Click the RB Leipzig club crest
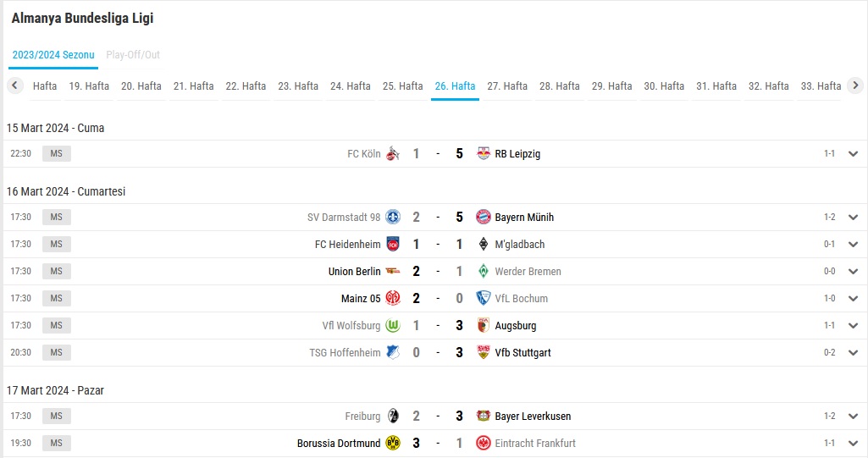The height and width of the screenshot is (458, 868). click(484, 153)
